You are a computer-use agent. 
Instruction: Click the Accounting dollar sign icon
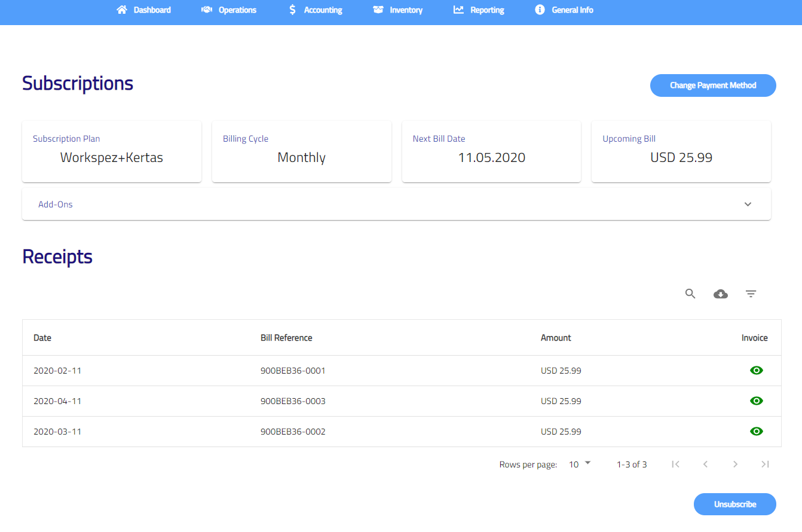292,10
